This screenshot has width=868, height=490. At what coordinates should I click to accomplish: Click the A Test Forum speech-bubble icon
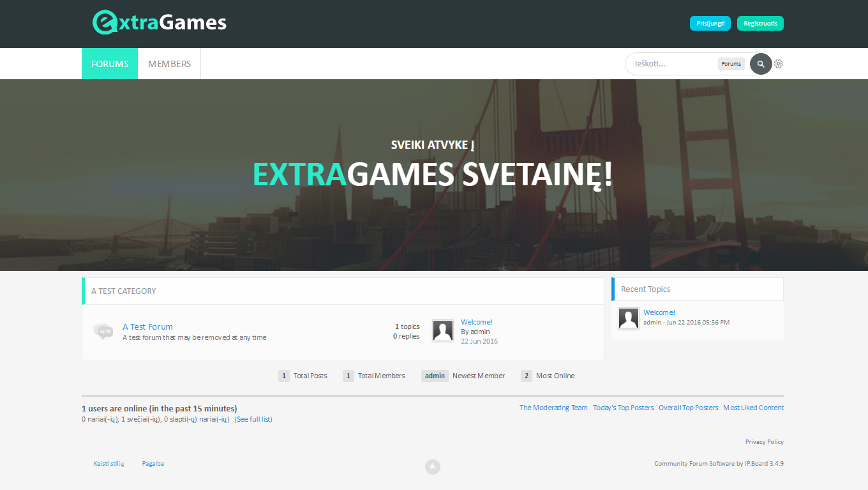pos(103,331)
